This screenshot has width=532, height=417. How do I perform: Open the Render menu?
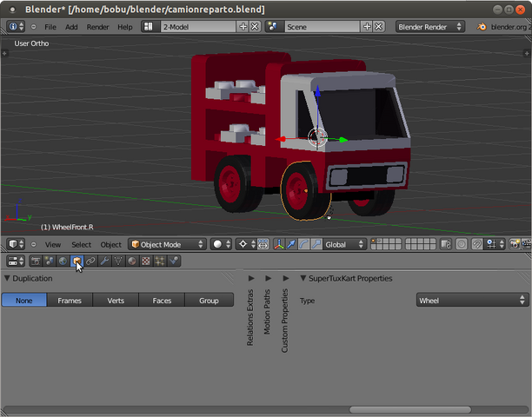point(97,27)
